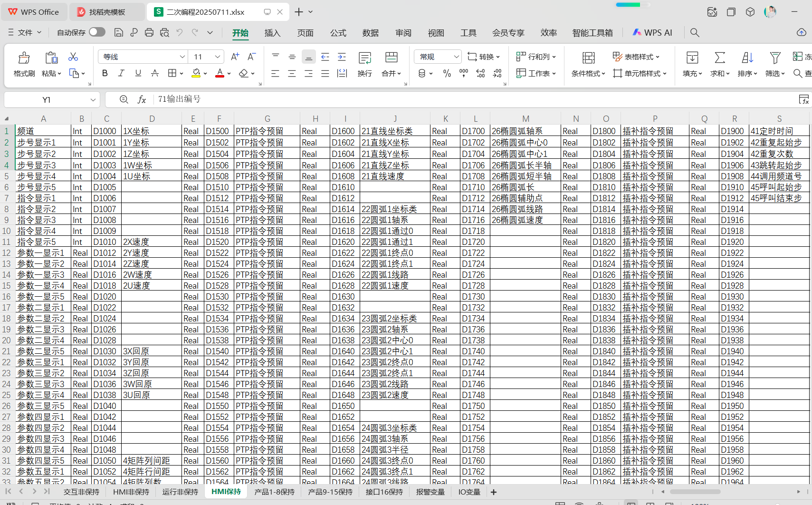The height and width of the screenshot is (505, 812).
Task: Apply bold formatting with B icon
Action: point(105,73)
